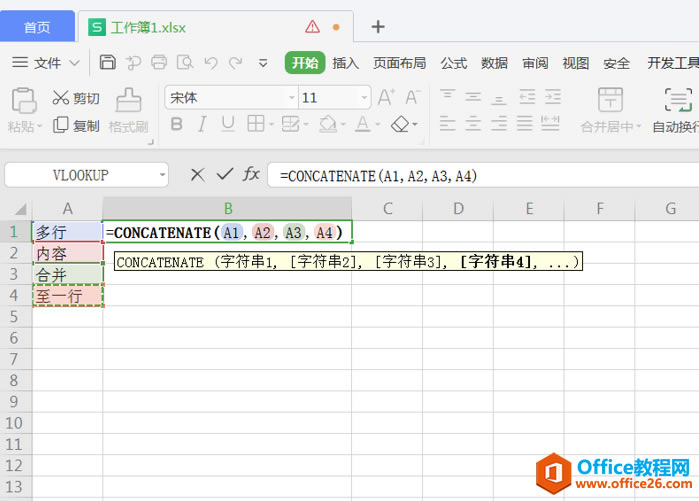Open the Review tab

point(535,63)
